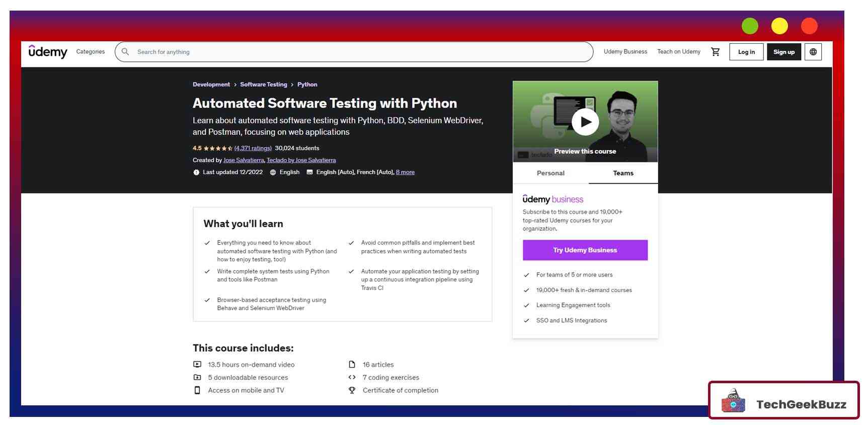The height and width of the screenshot is (425, 868).
Task: Click the red circle at top right
Action: pos(809,26)
